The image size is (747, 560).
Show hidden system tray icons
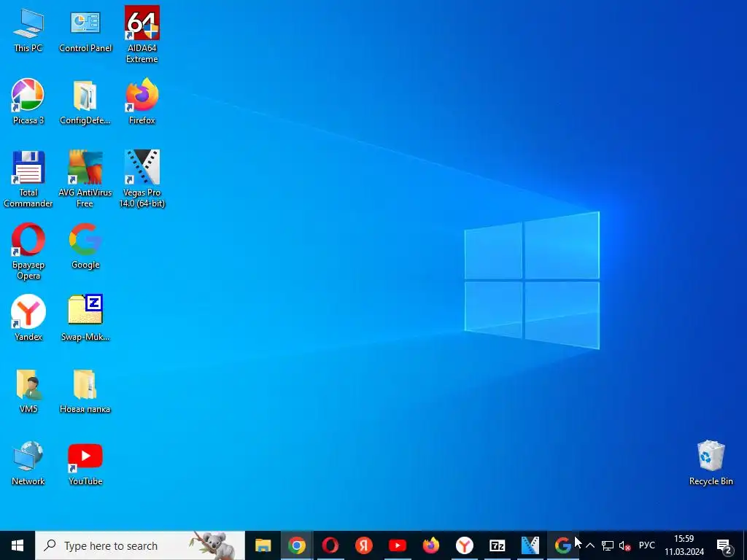click(x=589, y=545)
